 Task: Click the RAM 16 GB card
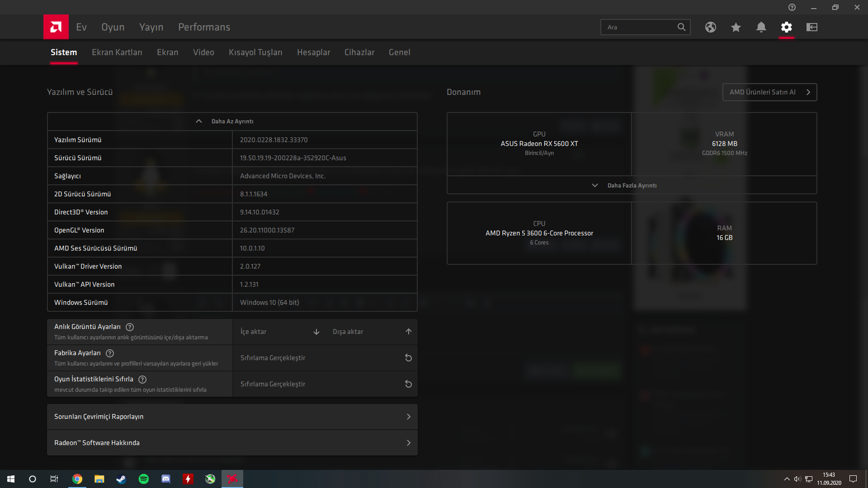[x=724, y=233]
